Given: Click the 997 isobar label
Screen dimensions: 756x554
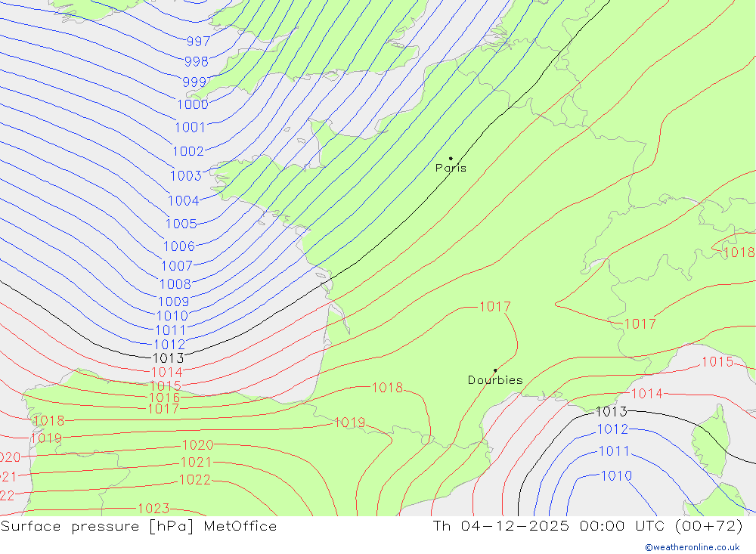Looking at the screenshot, I should coord(198,42).
